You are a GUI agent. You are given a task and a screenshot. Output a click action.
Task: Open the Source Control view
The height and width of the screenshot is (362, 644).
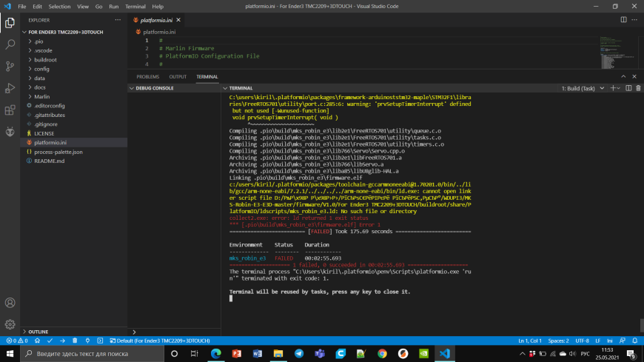coord(10,66)
